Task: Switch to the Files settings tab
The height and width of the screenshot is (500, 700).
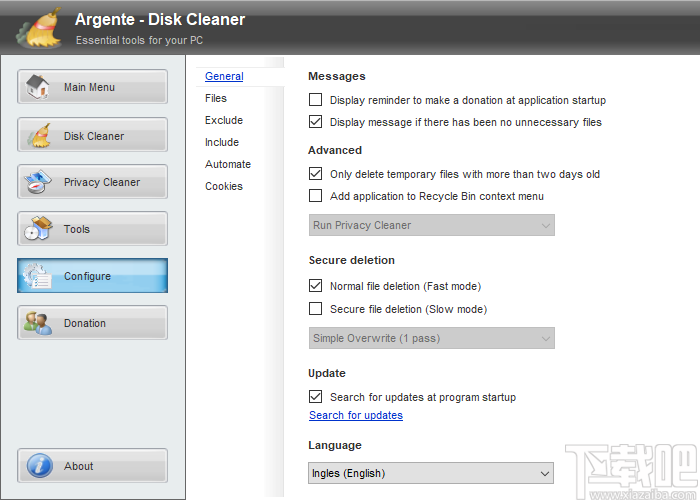Action: coord(216,98)
